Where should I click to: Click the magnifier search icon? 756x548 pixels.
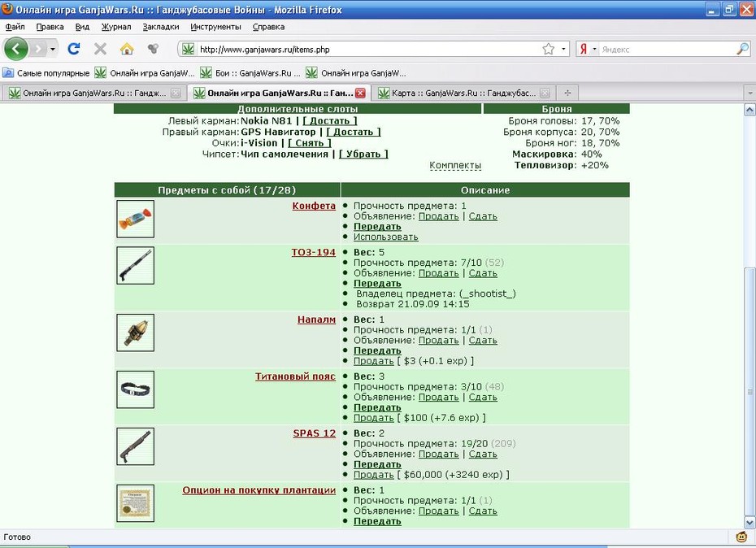743,49
